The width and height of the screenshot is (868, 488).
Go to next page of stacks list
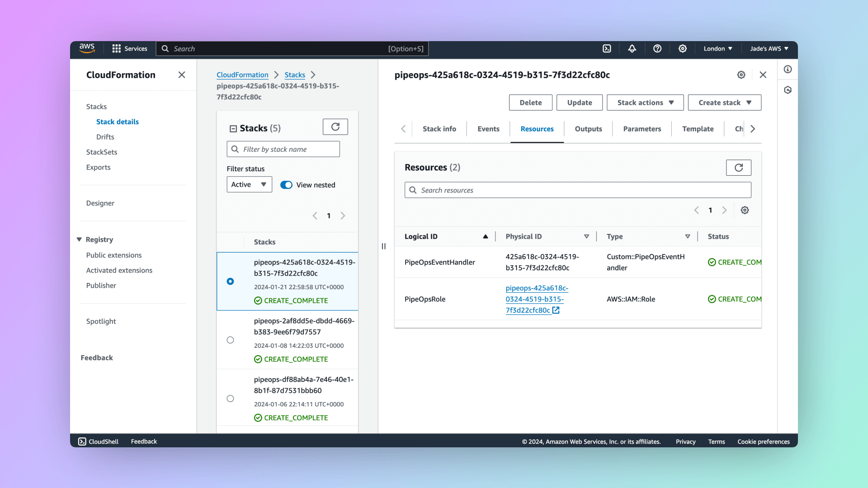point(343,216)
